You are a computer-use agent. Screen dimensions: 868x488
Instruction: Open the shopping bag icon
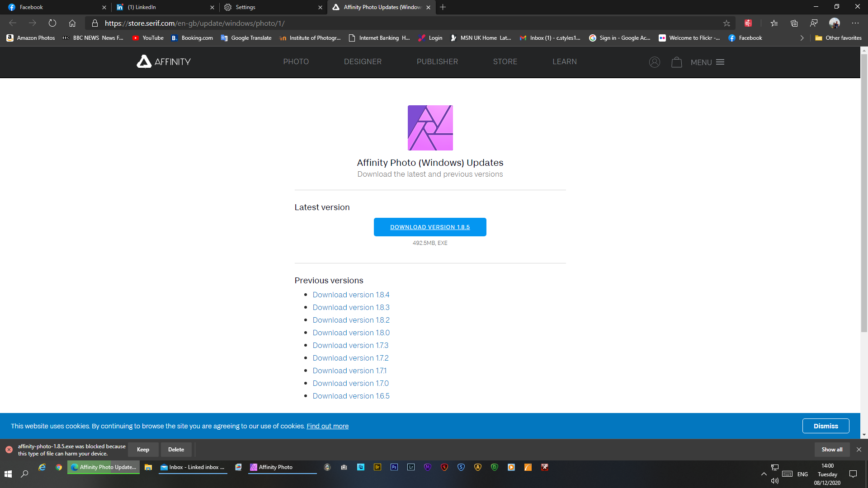[x=676, y=62]
